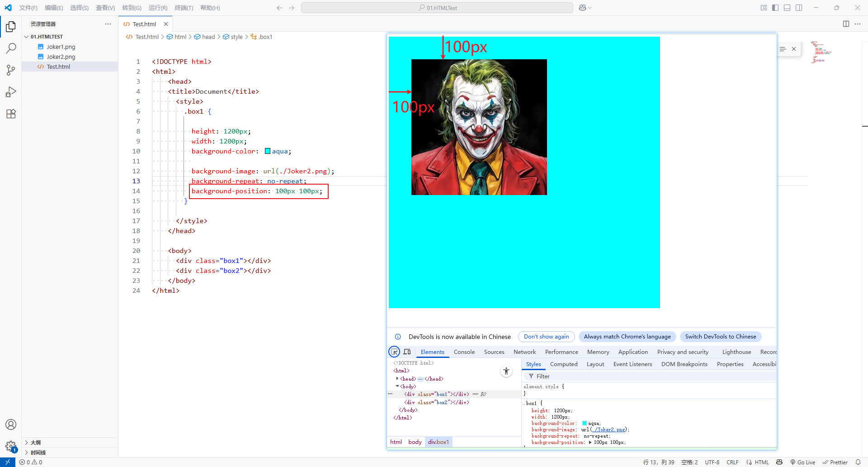Open the Source Control view
This screenshot has height=467, width=868.
tap(11, 70)
